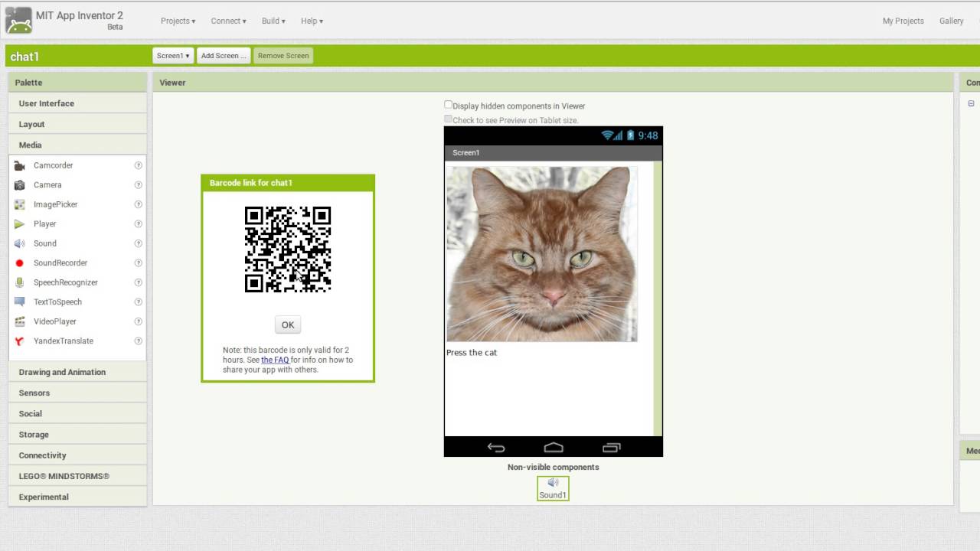Screen dimensions: 980x551
Task: Open the Projects dropdown menu
Action: point(178,21)
